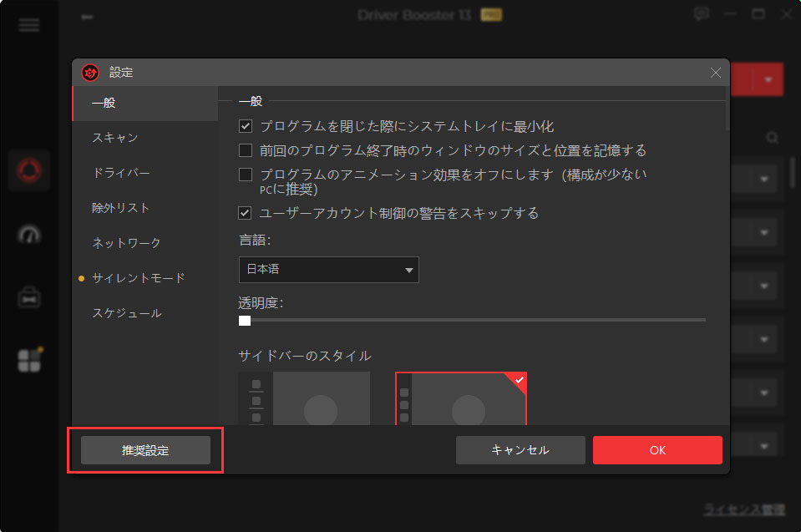Image resolution: width=801 pixels, height=532 pixels.
Task: Expand the fourth driver row arrow in main window
Action: (x=764, y=340)
